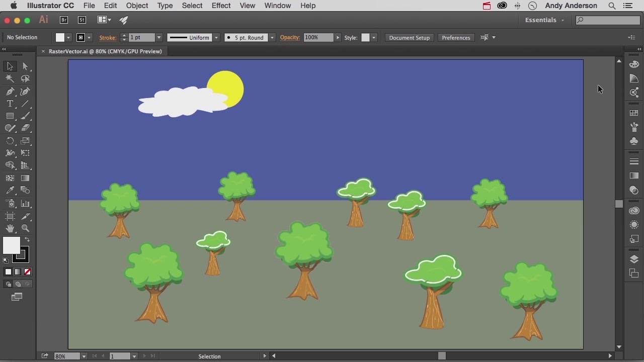Screen dimensions: 644x362
Task: Select the Perspective Grid tool
Action: click(25, 165)
